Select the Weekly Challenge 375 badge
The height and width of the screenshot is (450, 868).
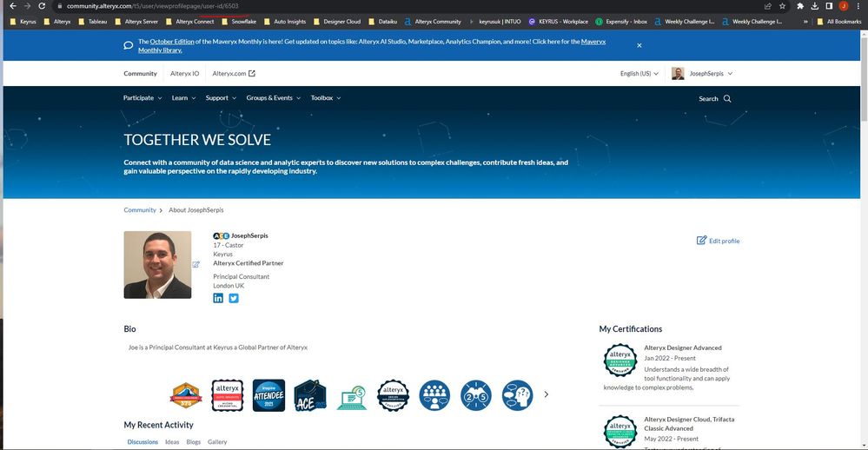click(186, 395)
